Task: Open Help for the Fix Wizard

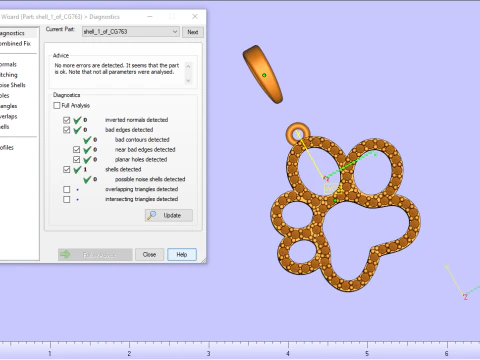Action: [x=182, y=255]
